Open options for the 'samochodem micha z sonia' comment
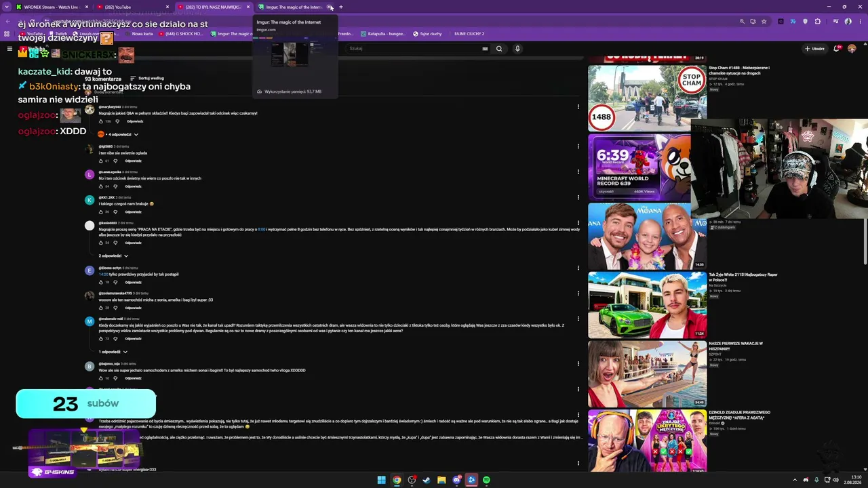 coord(578,293)
